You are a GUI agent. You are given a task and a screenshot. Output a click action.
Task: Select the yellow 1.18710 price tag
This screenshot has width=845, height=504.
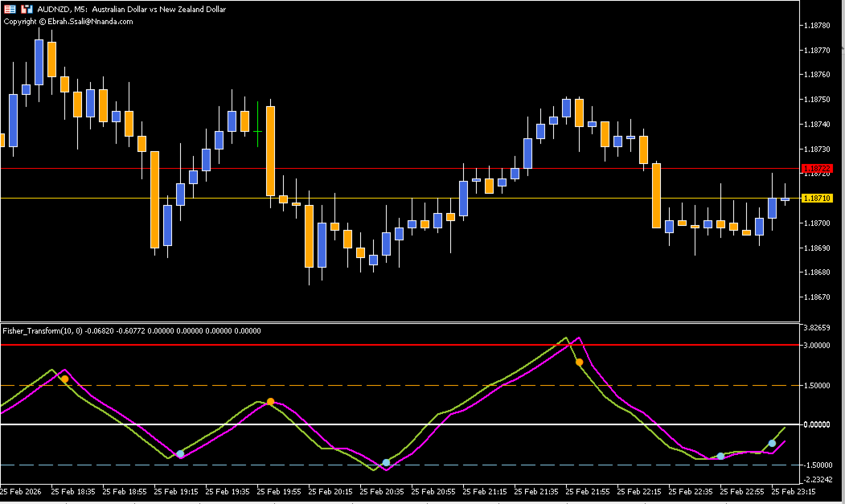click(x=818, y=199)
